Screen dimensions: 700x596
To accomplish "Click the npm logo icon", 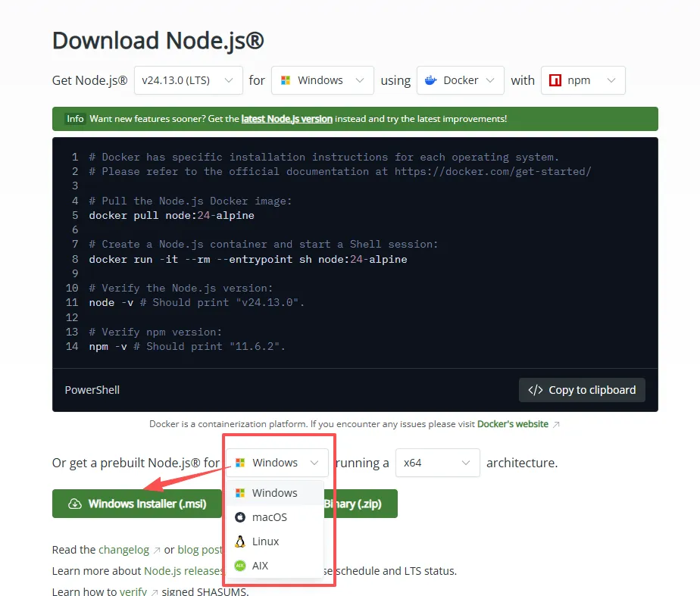I will [x=555, y=80].
